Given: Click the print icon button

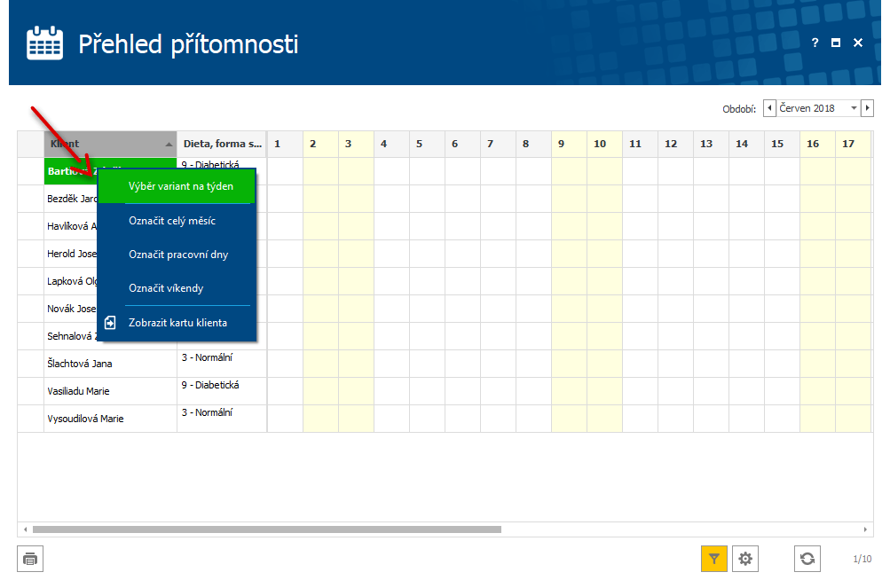Looking at the screenshot, I should pos(30,559).
